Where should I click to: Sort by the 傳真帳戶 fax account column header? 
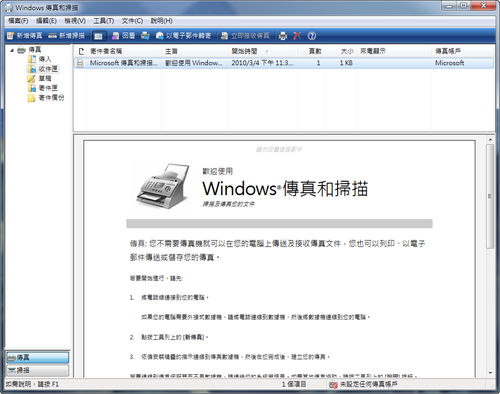click(x=463, y=51)
